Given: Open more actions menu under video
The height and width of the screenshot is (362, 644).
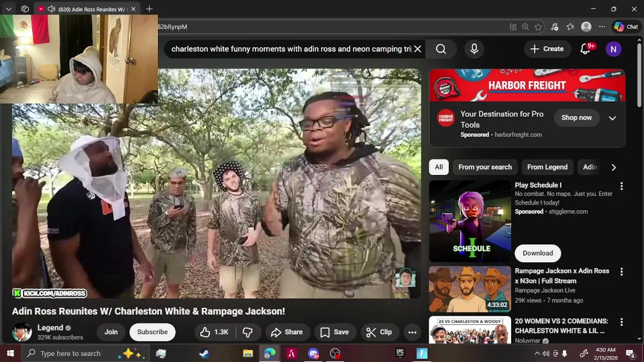Looking at the screenshot, I should [x=412, y=332].
